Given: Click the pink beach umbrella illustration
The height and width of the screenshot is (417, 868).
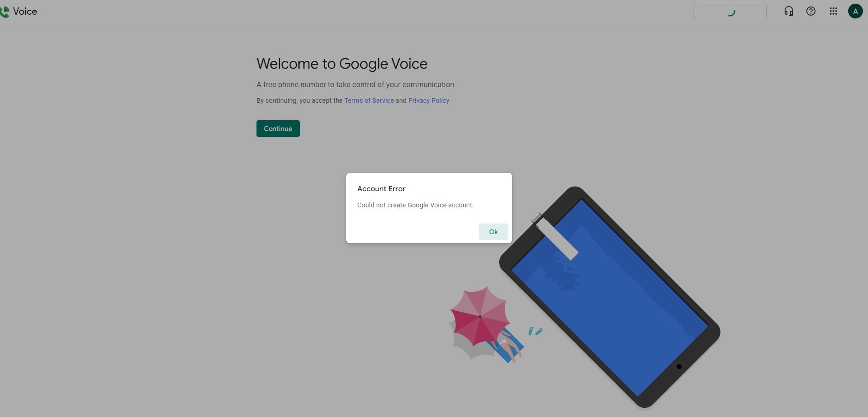Looking at the screenshot, I should coord(480,316).
